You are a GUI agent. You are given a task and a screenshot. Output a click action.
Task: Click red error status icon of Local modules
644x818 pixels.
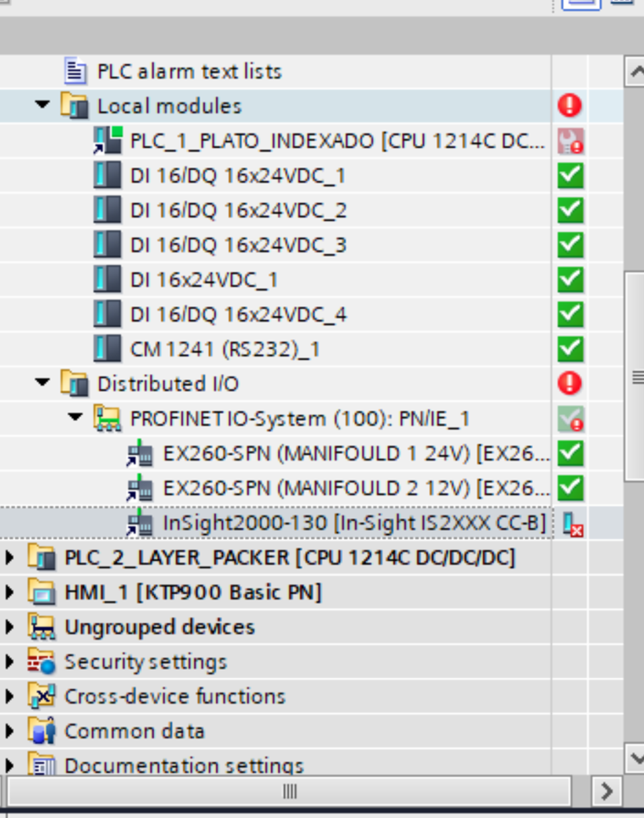(x=569, y=105)
